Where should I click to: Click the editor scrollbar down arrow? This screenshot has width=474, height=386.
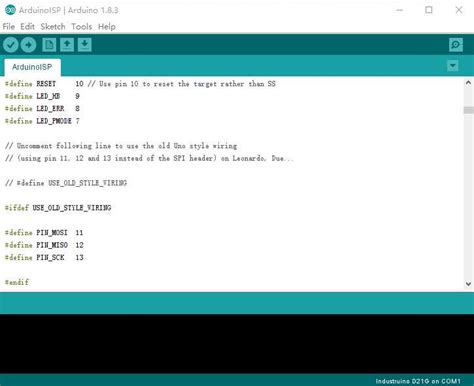(x=468, y=284)
